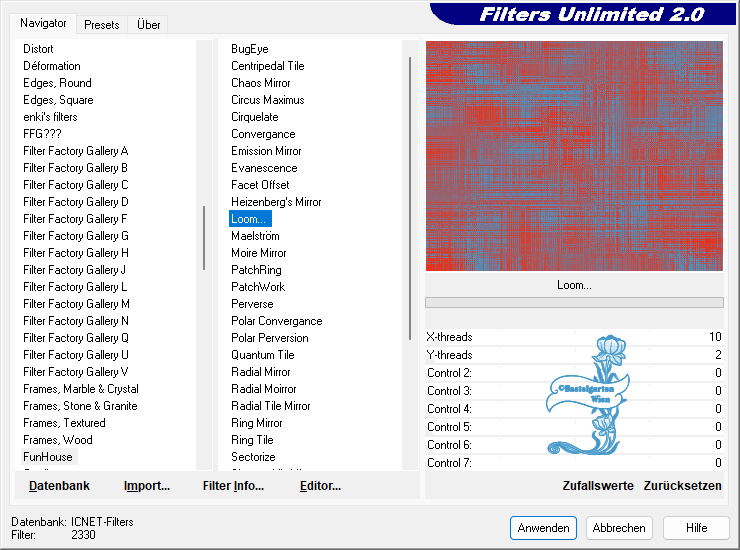
Task: Click the X-threads slider row
Action: pos(573,337)
